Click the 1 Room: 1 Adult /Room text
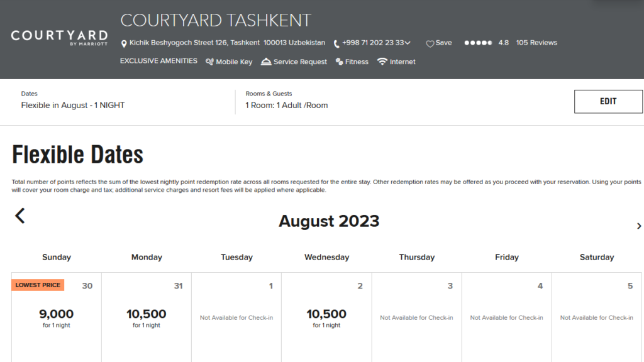Image resolution: width=644 pixels, height=362 pixels. [287, 105]
